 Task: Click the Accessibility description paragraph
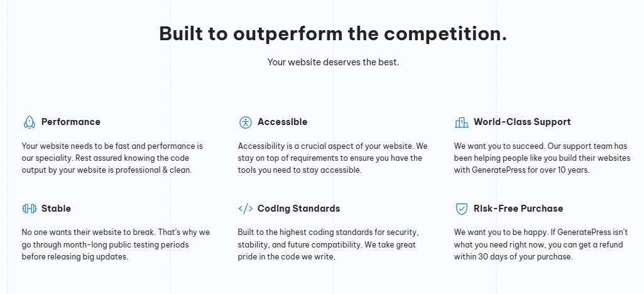(332, 158)
